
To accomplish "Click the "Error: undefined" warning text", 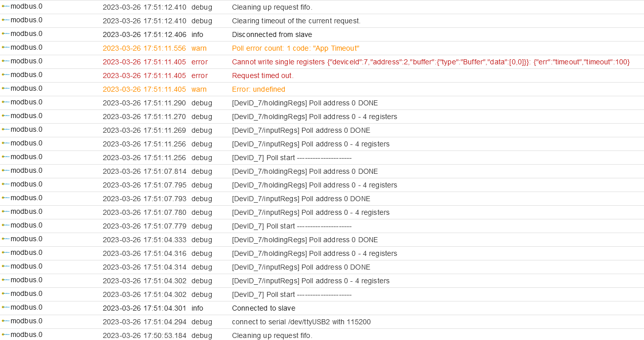I will point(258,89).
